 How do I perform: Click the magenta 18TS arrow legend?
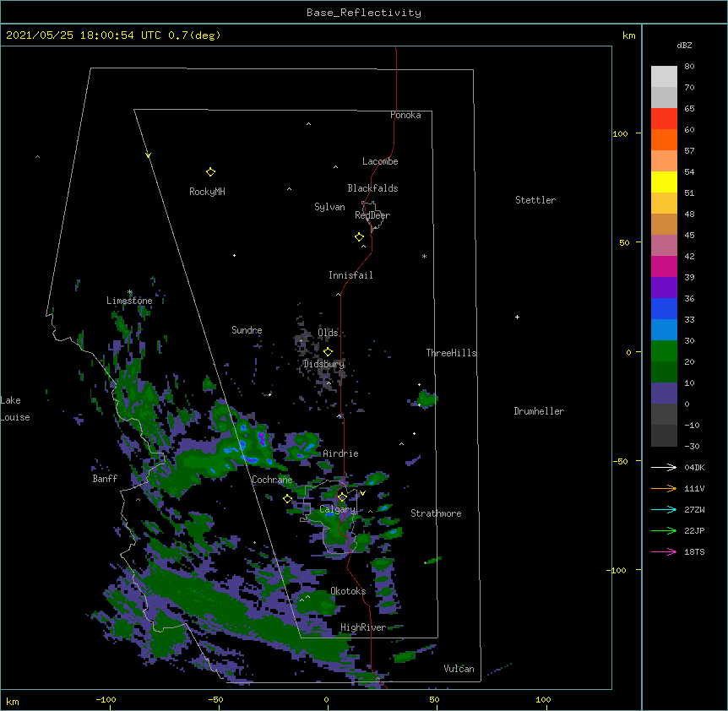pyautogui.click(x=664, y=551)
